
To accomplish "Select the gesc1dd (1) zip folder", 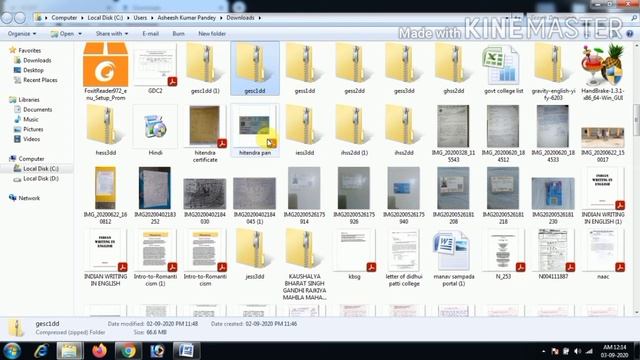I will (x=205, y=64).
